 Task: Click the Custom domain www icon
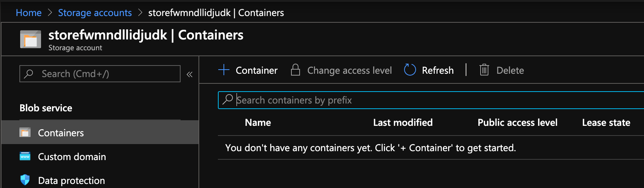point(25,156)
